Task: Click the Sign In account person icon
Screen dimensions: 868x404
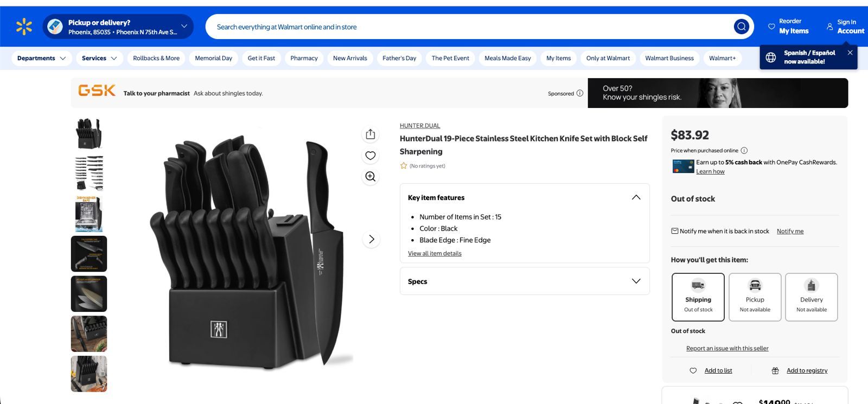Action: pyautogui.click(x=829, y=27)
